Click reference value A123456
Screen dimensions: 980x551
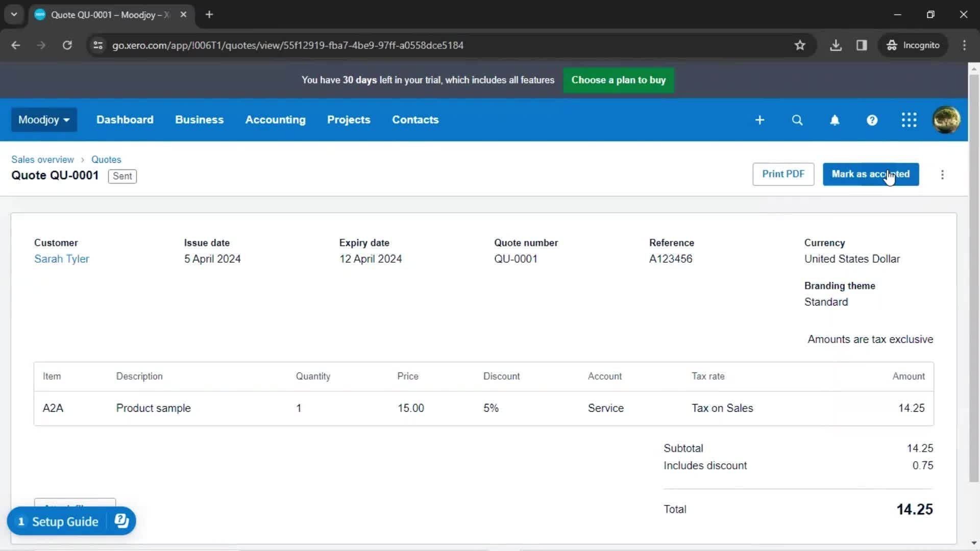click(671, 259)
